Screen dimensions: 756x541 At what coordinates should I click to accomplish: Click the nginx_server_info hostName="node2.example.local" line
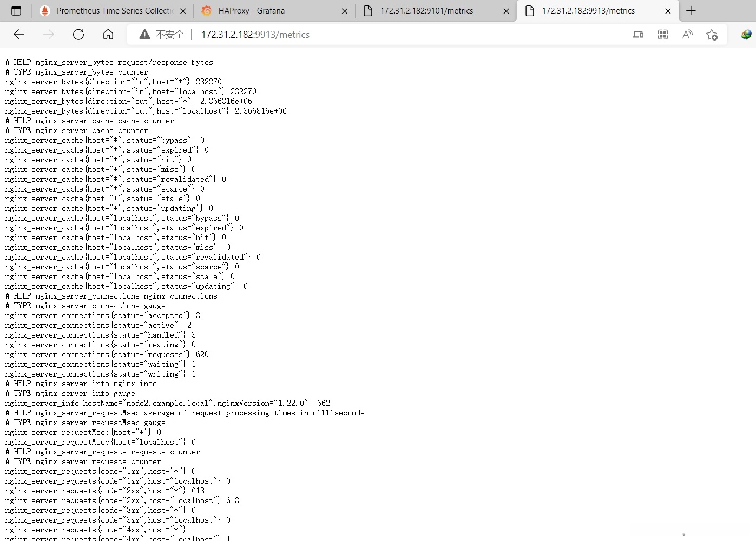click(x=168, y=403)
